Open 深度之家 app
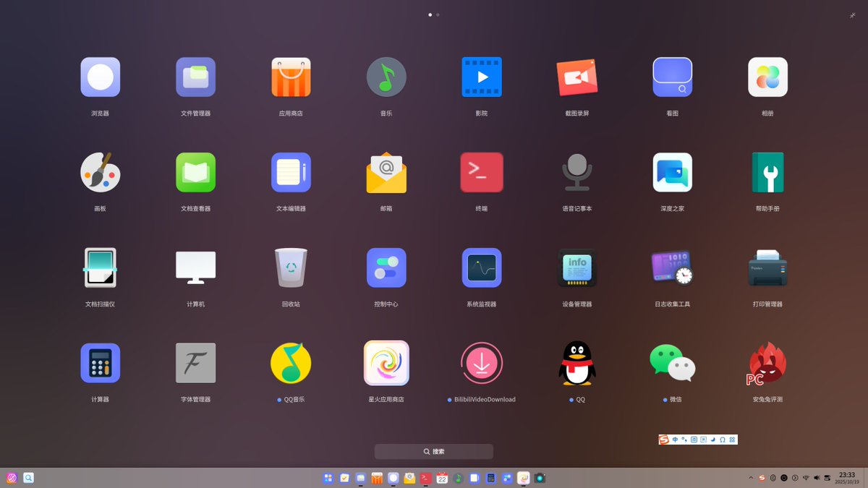The height and width of the screenshot is (488, 868). click(x=673, y=172)
